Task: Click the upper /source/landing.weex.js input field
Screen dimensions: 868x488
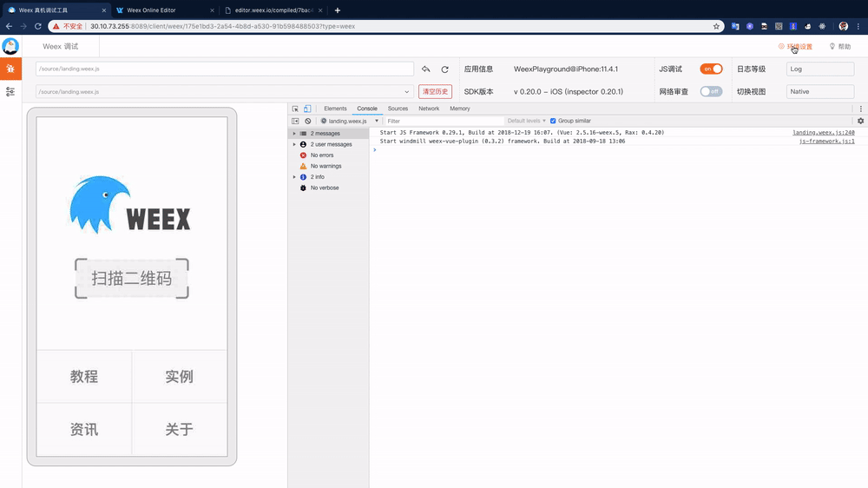Action: click(x=225, y=69)
